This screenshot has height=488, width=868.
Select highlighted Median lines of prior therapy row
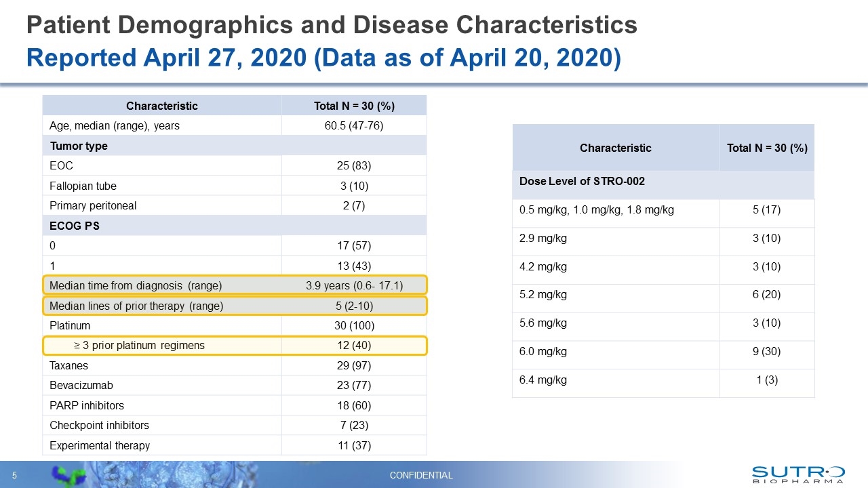click(x=235, y=306)
